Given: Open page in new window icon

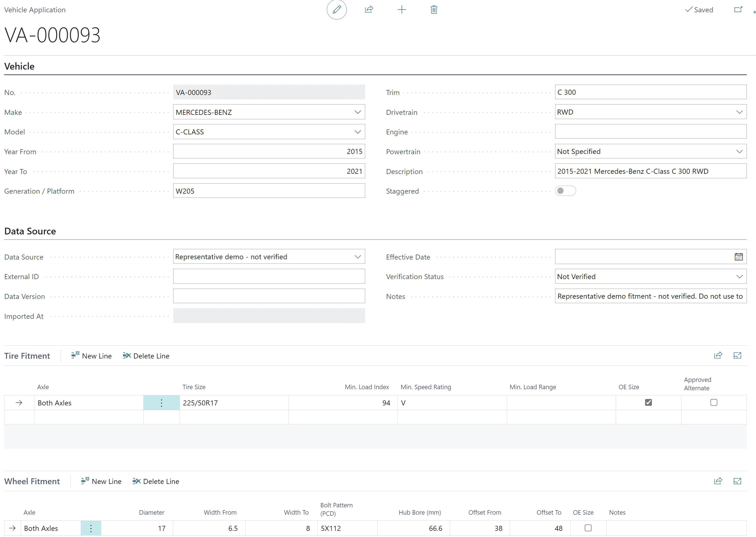Looking at the screenshot, I should tap(738, 9).
